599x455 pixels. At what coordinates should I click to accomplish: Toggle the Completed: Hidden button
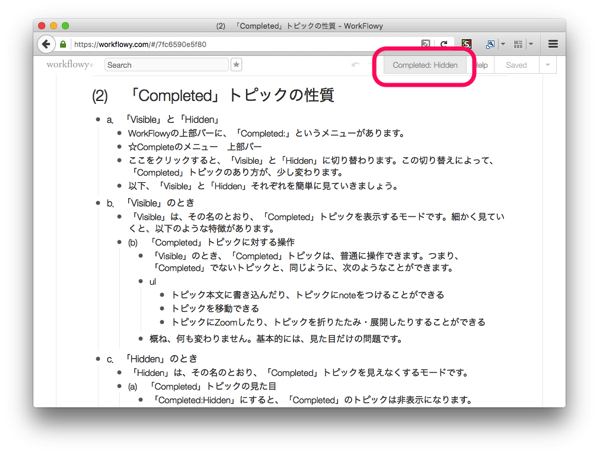pyautogui.click(x=425, y=65)
